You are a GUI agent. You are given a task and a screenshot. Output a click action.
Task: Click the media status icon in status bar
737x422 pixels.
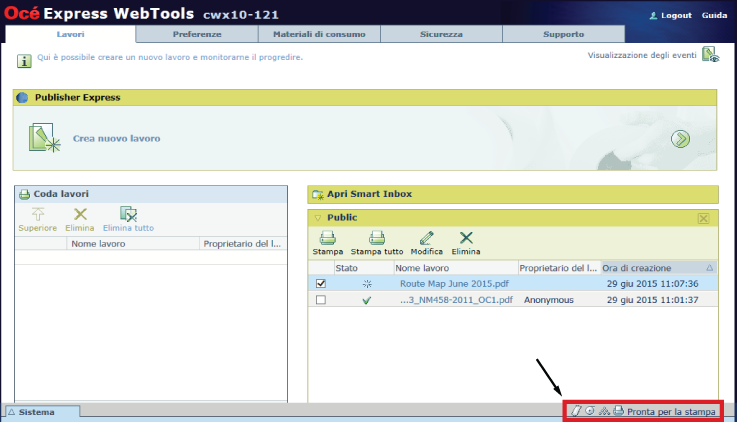tap(576, 411)
